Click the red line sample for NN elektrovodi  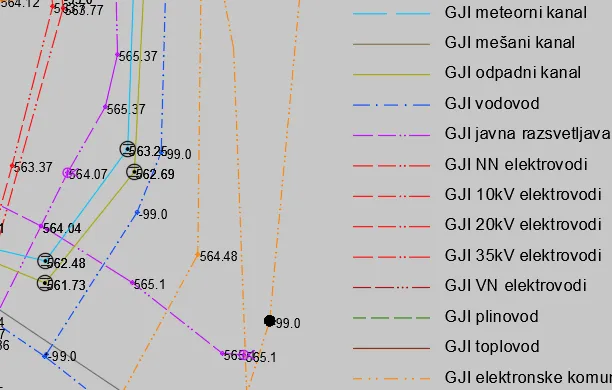pyautogui.click(x=391, y=166)
